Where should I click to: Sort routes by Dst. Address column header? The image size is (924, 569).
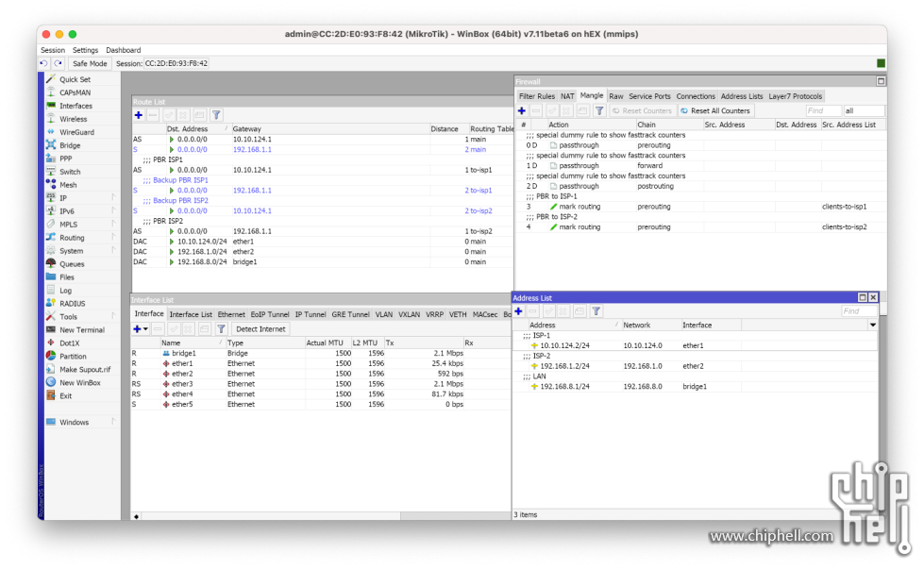(x=196, y=129)
